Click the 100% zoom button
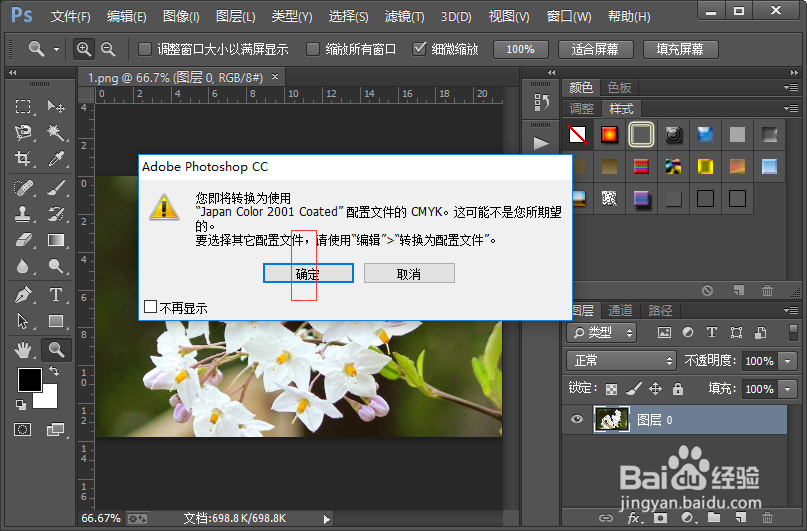807x531 pixels. coord(520,49)
